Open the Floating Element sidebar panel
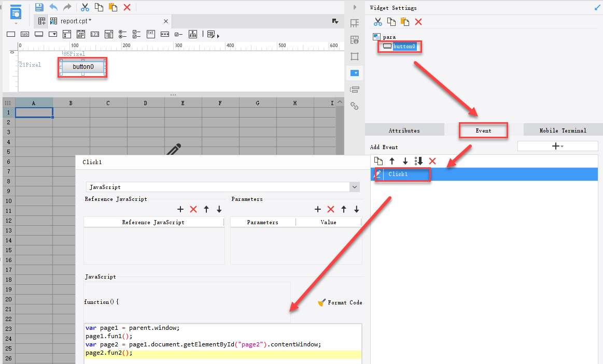Viewport: 603px width, 364px height. pyautogui.click(x=355, y=56)
